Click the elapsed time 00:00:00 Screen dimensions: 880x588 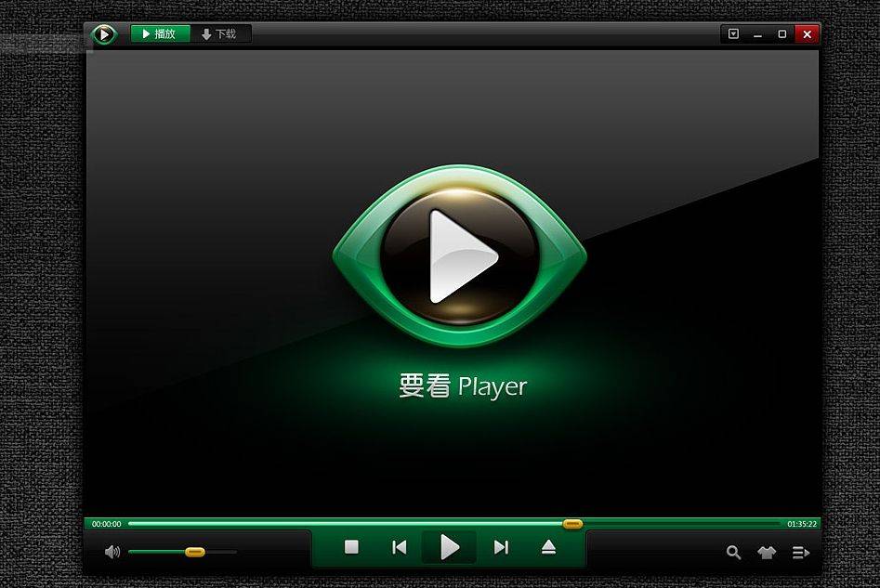click(x=107, y=524)
